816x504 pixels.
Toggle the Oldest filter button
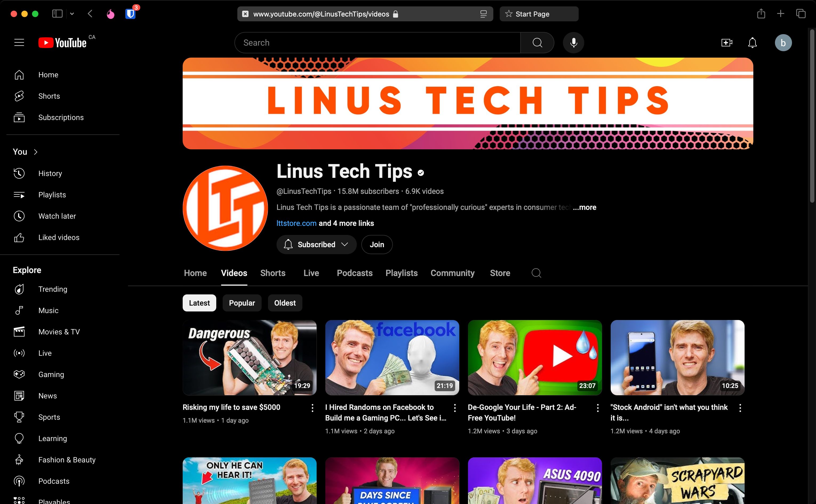pyautogui.click(x=285, y=302)
